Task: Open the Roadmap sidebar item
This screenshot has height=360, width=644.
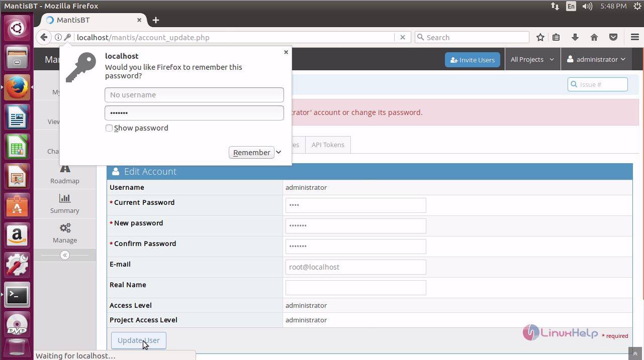Action: tap(65, 174)
